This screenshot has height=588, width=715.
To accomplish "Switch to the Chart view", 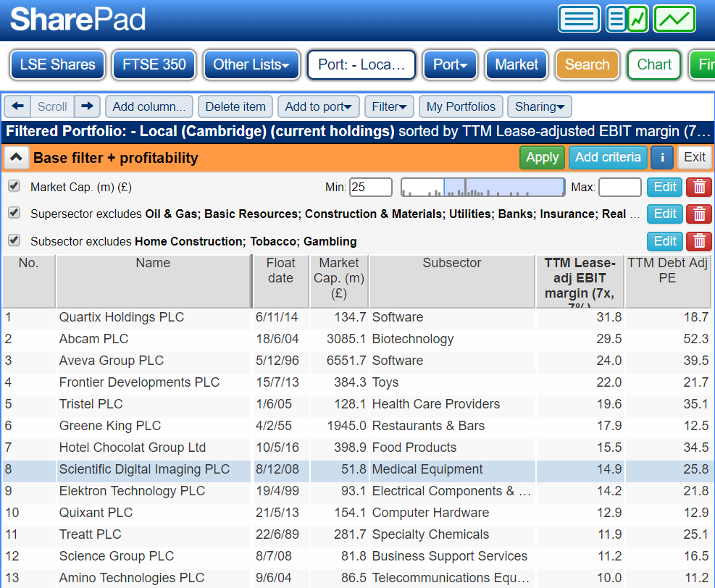I will pyautogui.click(x=654, y=64).
